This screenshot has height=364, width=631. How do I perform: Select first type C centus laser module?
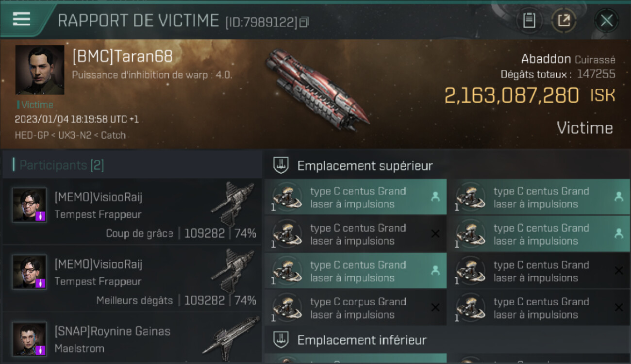tap(355, 197)
